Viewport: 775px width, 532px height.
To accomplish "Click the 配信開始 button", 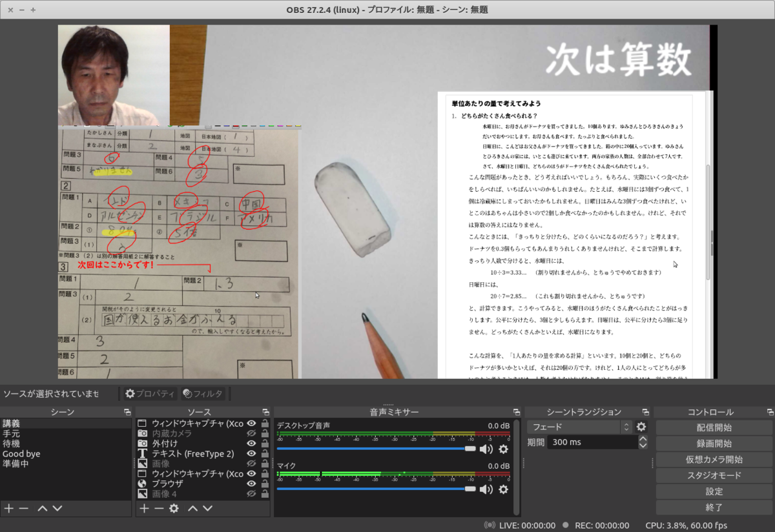I will pyautogui.click(x=714, y=427).
